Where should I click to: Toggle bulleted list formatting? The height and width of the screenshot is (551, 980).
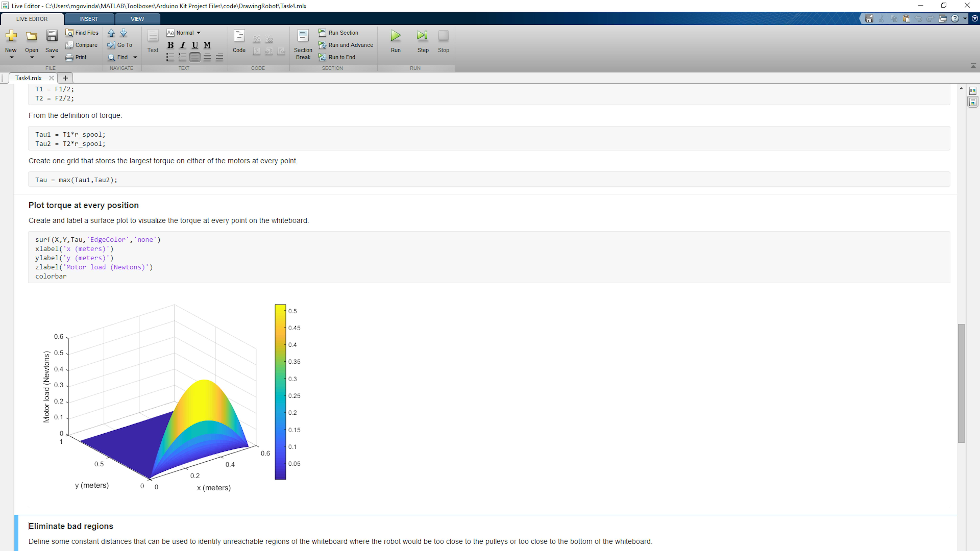[x=170, y=57]
